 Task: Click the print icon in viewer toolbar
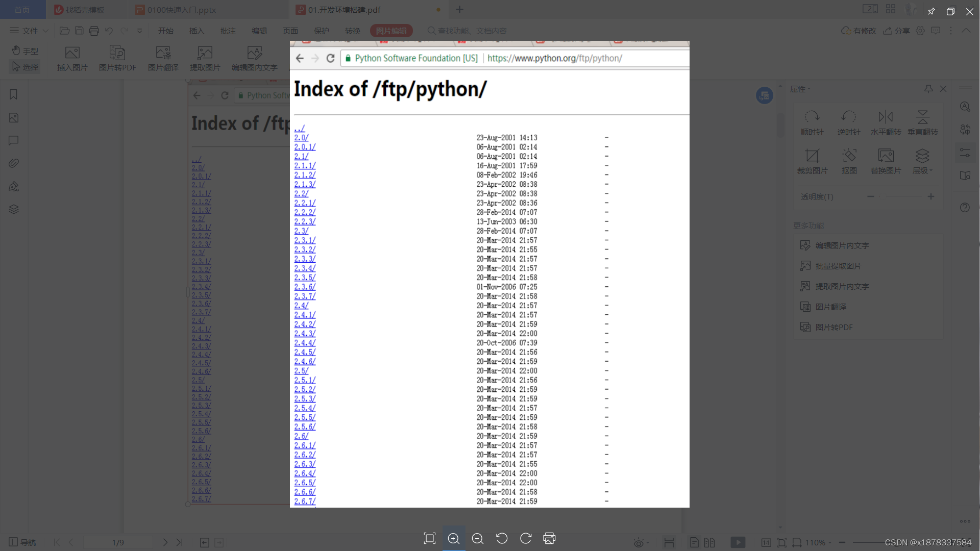[549, 539]
